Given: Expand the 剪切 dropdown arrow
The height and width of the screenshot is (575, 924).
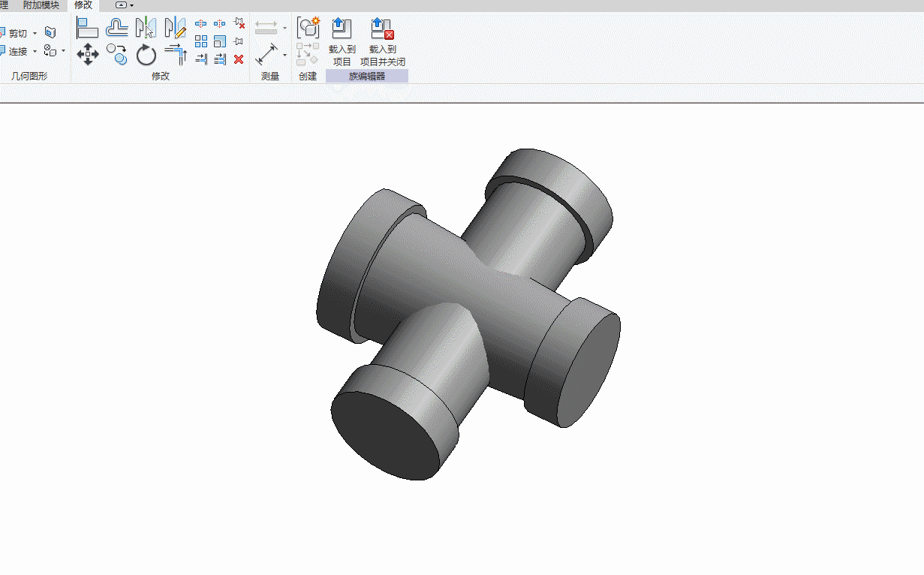Looking at the screenshot, I should pyautogui.click(x=35, y=33).
